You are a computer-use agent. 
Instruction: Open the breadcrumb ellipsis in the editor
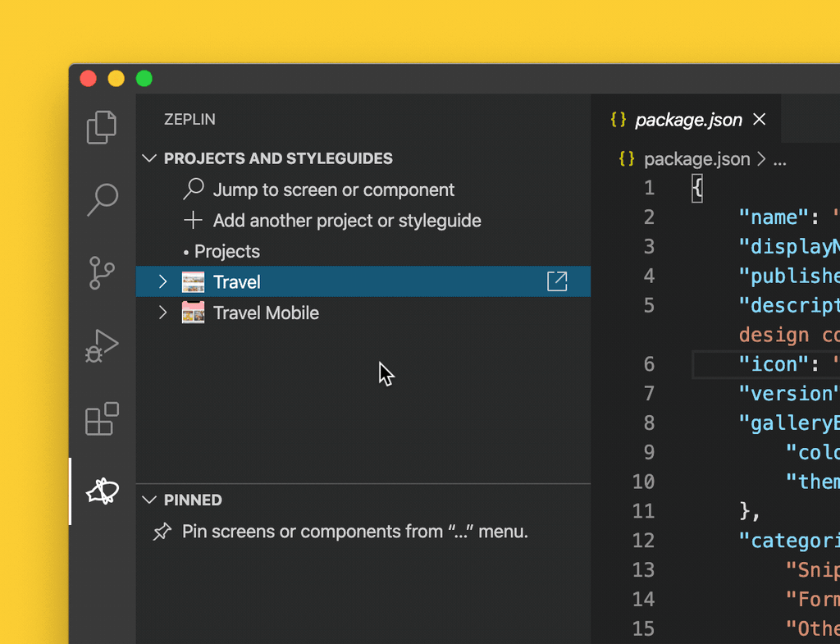click(778, 159)
